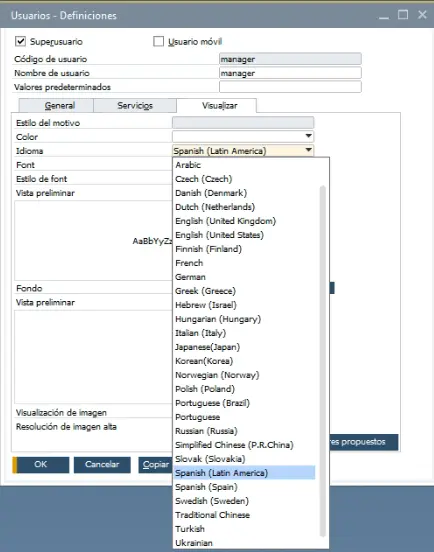Click the Valores predeterminados input field

(x=290, y=87)
